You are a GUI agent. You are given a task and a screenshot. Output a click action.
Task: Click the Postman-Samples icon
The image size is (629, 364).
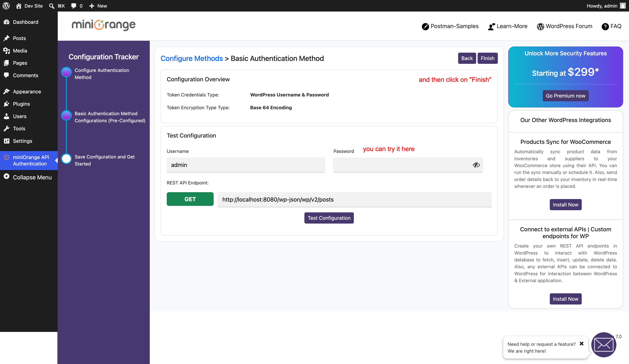point(425,27)
